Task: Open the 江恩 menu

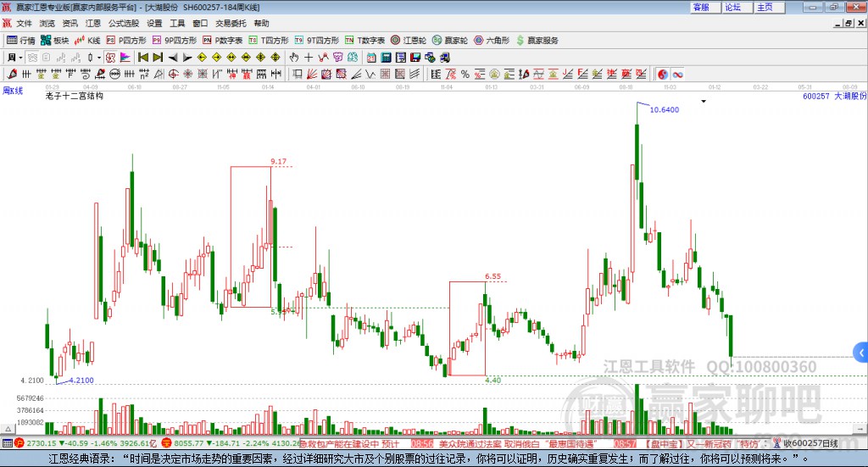Action: click(x=93, y=23)
